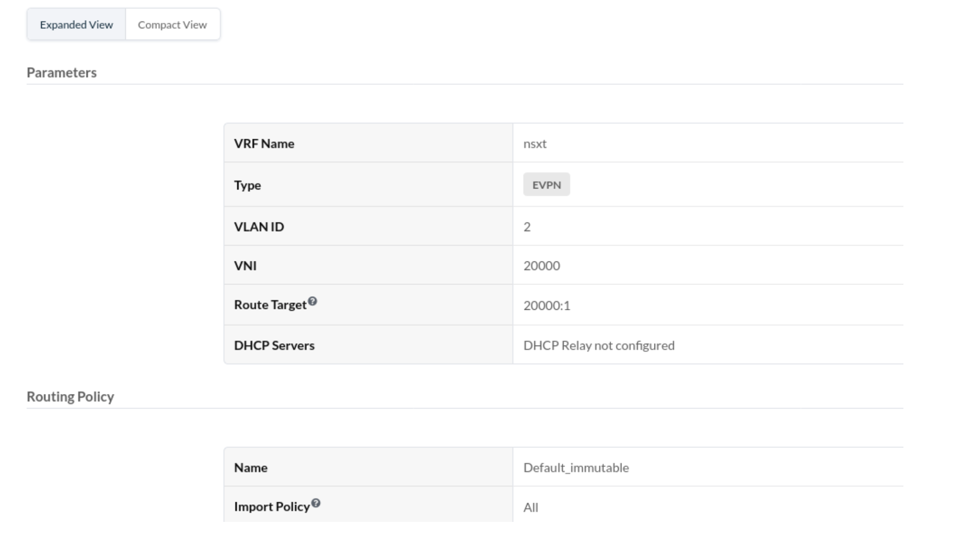Click the DHCP Servers row label
Image resolution: width=980 pixels, height=536 pixels.
coord(274,346)
